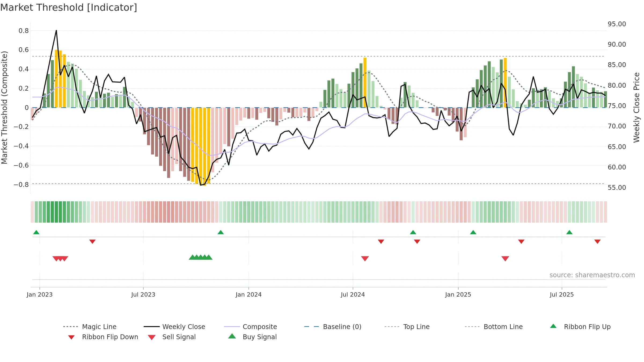Click the Market Threshold (Composite) axis title
Image resolution: width=644 pixels, height=362 pixels.
(x=4, y=108)
